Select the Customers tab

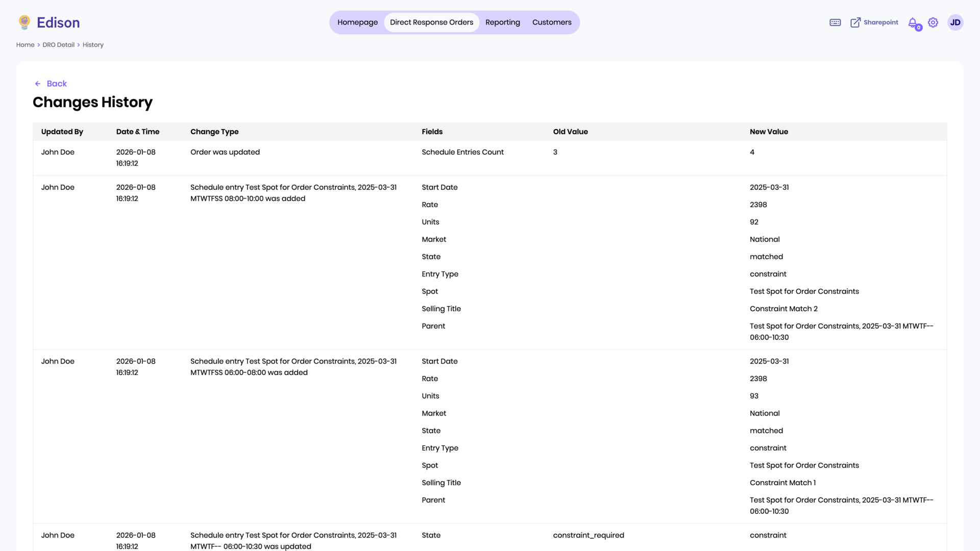(x=552, y=22)
